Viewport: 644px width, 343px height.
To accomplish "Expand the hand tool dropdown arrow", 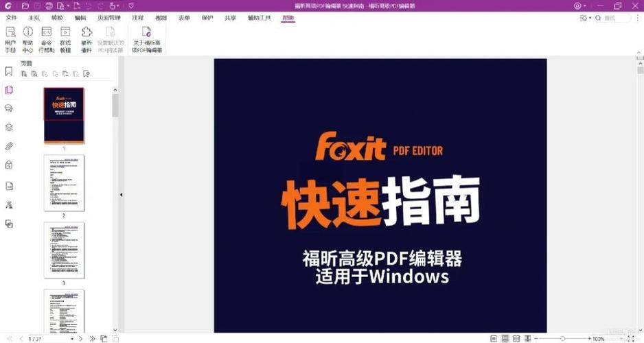I will tap(118, 6).
